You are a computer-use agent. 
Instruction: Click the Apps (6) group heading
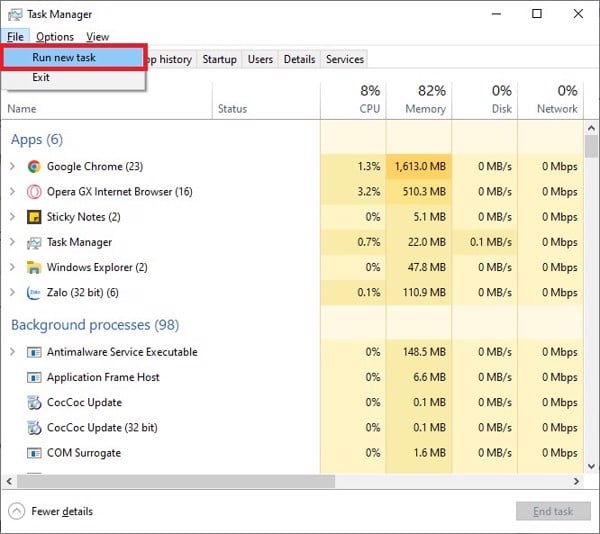point(37,140)
